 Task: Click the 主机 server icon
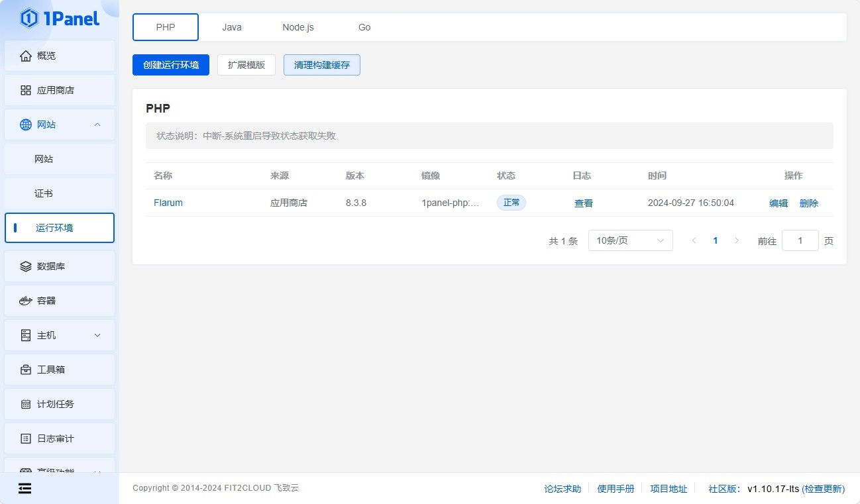click(26, 335)
